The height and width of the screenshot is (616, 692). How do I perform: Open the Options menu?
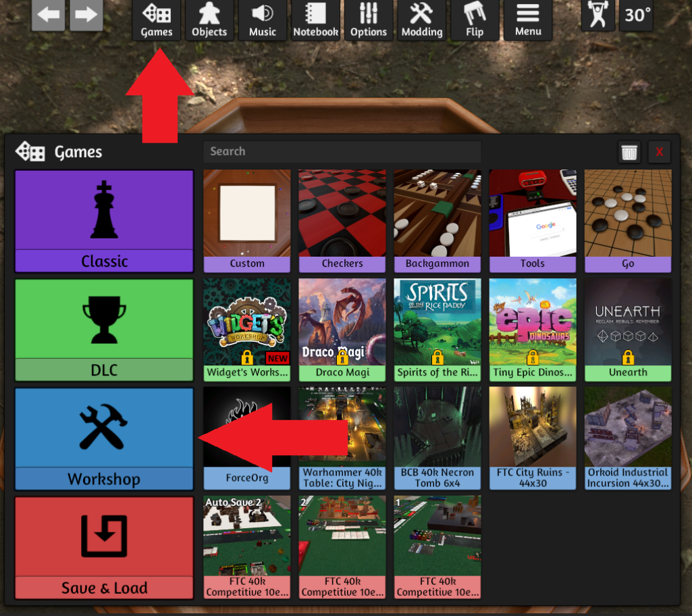click(368, 20)
